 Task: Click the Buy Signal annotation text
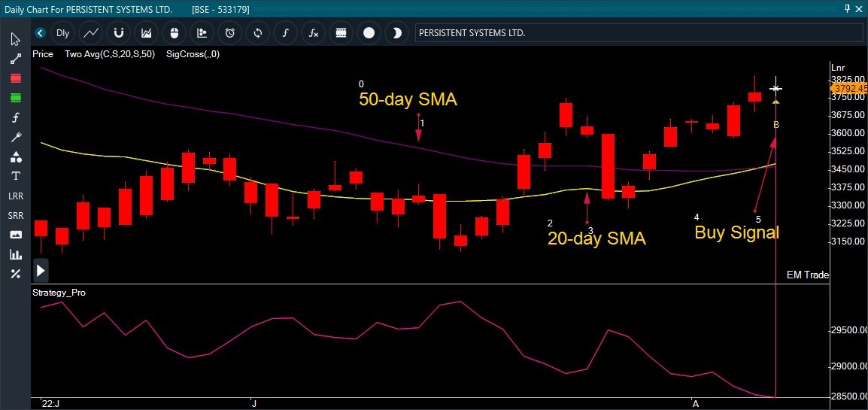click(737, 232)
